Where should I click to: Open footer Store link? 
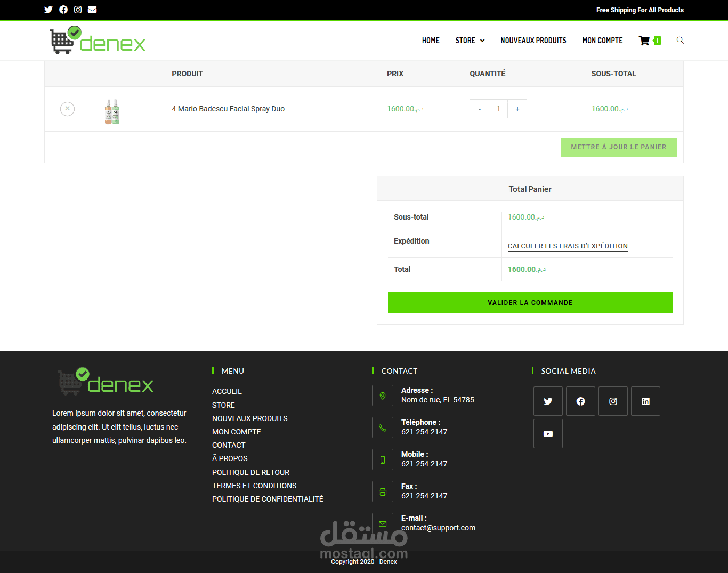[223, 405]
